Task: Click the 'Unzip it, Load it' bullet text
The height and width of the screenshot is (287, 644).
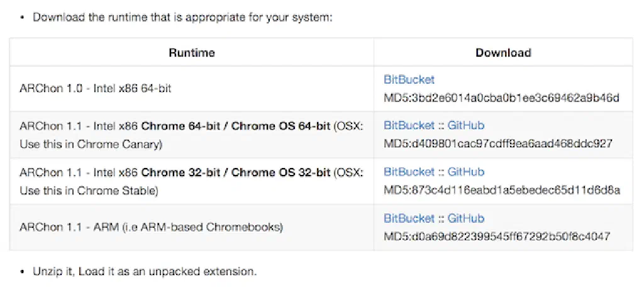Action: click(145, 272)
